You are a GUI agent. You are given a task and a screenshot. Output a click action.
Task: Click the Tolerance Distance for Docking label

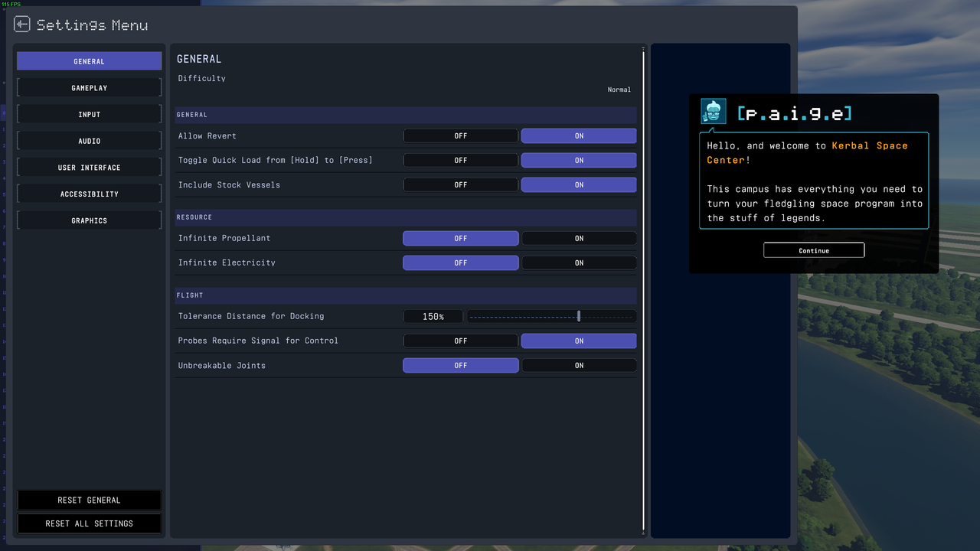click(251, 316)
